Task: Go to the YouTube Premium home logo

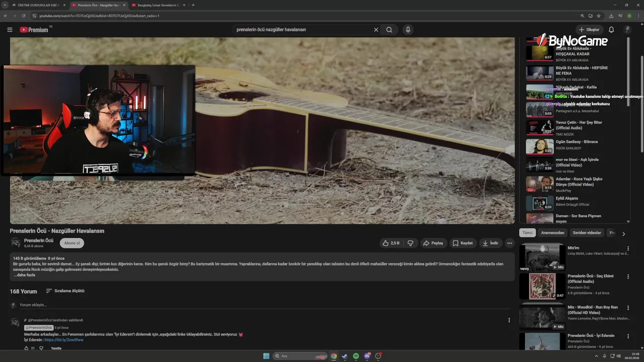Action: click(35, 30)
